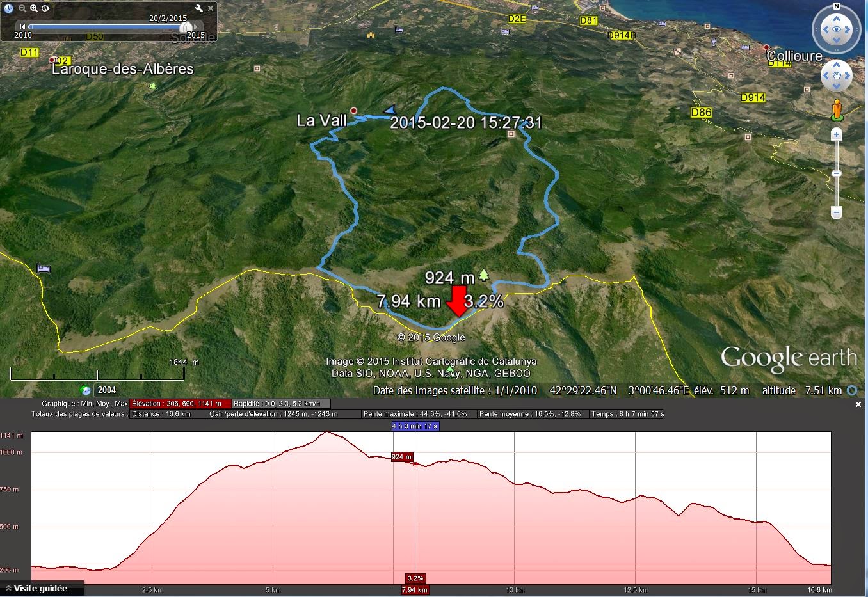Click the lodging bed icon at left edge
The image size is (868, 597).
coord(44,268)
